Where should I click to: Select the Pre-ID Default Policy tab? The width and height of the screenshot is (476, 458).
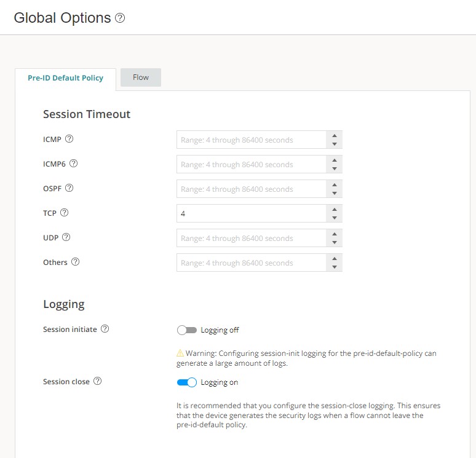coord(65,78)
